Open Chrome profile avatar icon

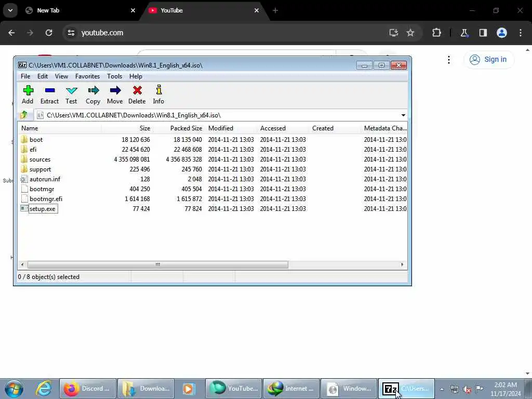(x=502, y=33)
